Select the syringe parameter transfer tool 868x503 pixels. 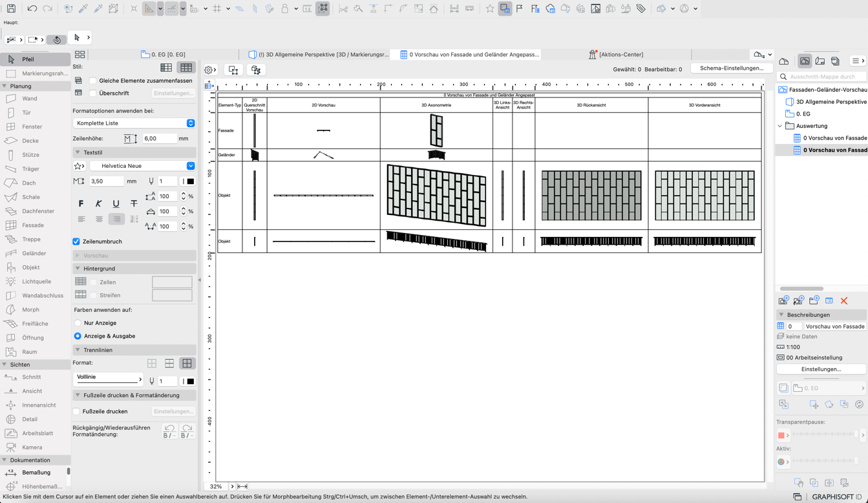(98, 8)
